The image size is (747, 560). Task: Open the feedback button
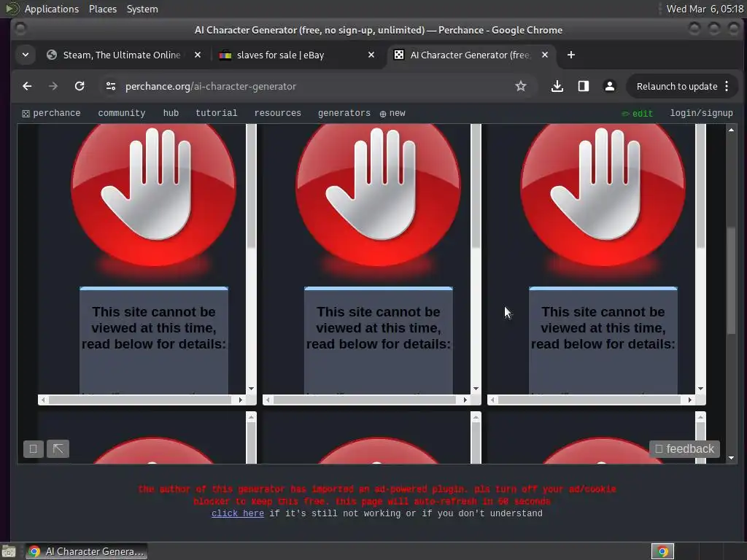(x=684, y=448)
